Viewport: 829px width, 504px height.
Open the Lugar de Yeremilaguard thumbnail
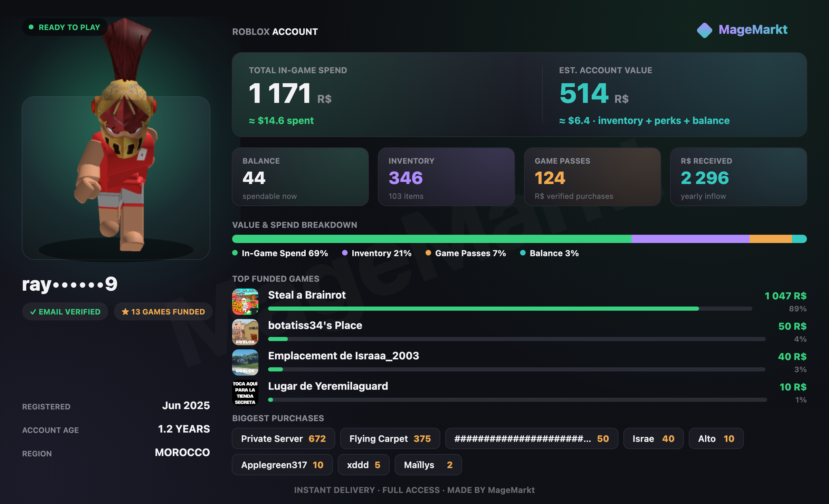[x=245, y=393]
